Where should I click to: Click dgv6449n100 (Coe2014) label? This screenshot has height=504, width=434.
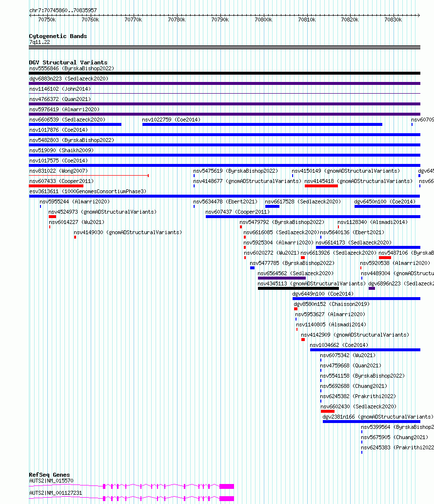(323, 295)
